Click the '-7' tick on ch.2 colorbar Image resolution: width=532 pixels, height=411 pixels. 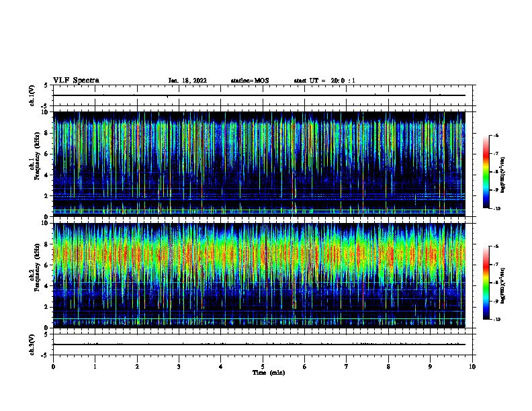tap(496, 265)
